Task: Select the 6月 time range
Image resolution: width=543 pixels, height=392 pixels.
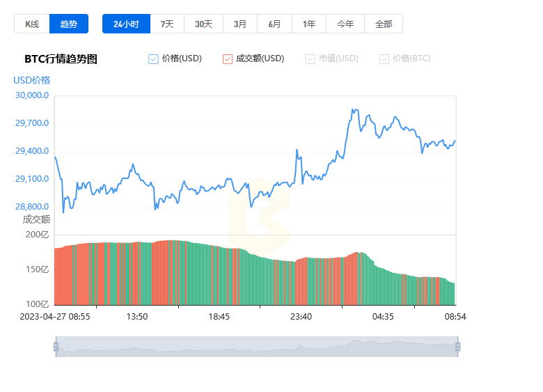Action: point(274,24)
